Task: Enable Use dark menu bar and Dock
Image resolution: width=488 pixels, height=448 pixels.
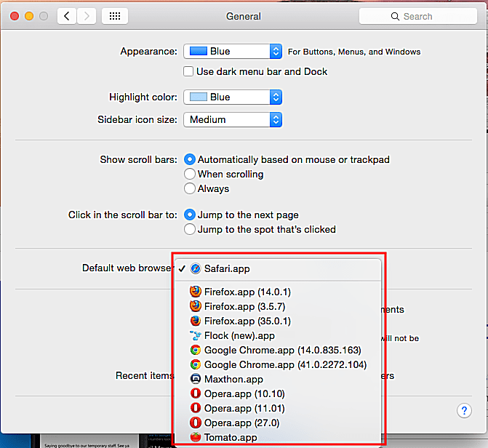Action: tap(188, 71)
